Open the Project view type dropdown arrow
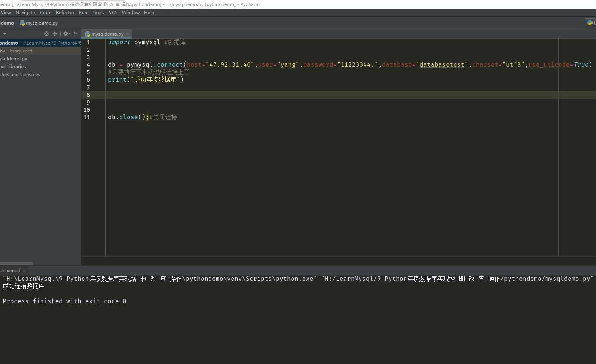 point(5,34)
